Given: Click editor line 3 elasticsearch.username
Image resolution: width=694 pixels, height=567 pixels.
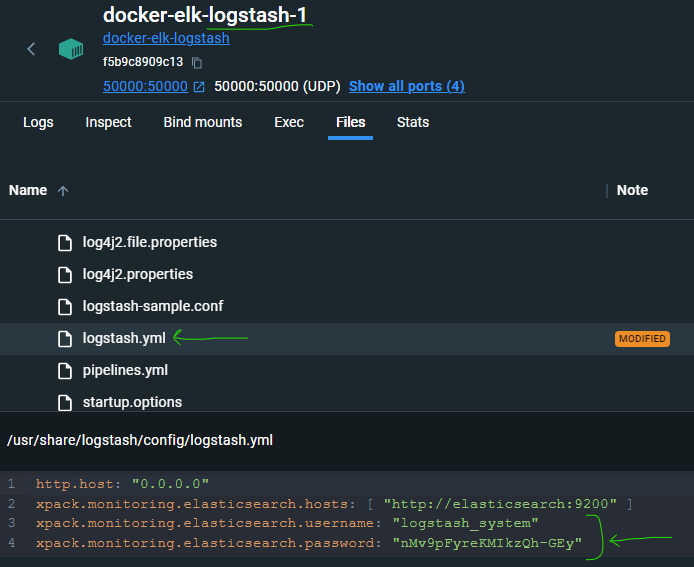Looking at the screenshot, I should pyautogui.click(x=347, y=523).
